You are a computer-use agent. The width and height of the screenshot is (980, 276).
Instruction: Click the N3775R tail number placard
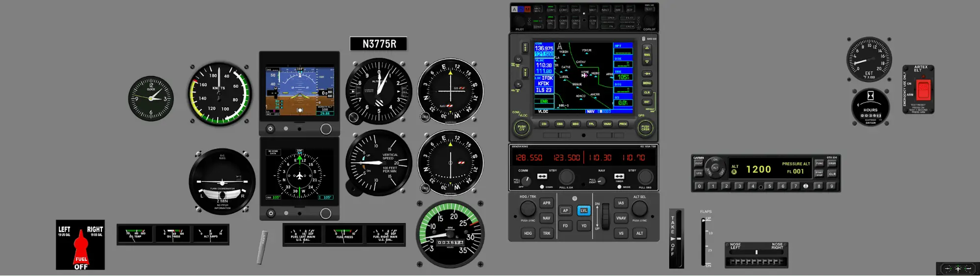[378, 44]
